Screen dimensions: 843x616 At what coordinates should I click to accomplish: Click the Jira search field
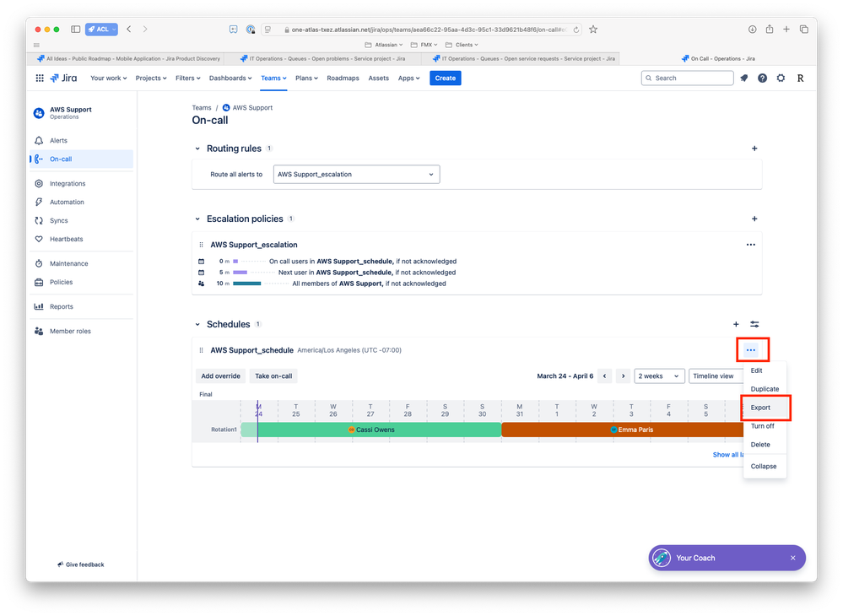pos(688,78)
